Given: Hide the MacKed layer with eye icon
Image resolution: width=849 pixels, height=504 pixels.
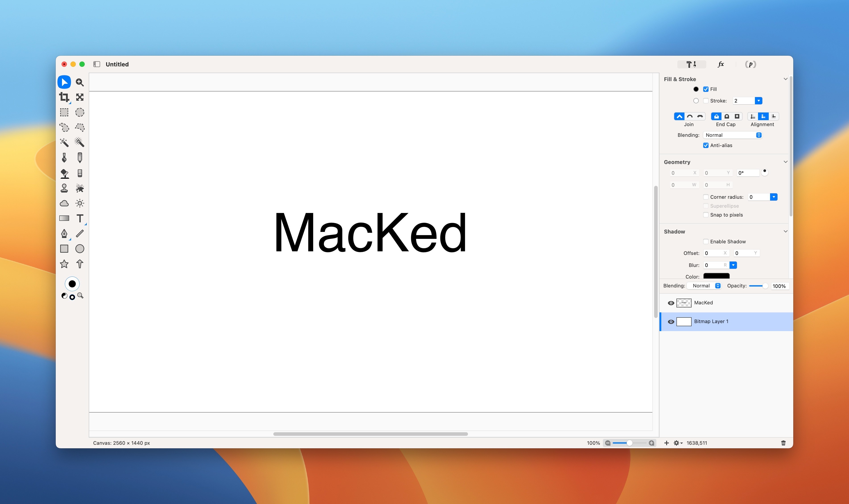Looking at the screenshot, I should (671, 303).
